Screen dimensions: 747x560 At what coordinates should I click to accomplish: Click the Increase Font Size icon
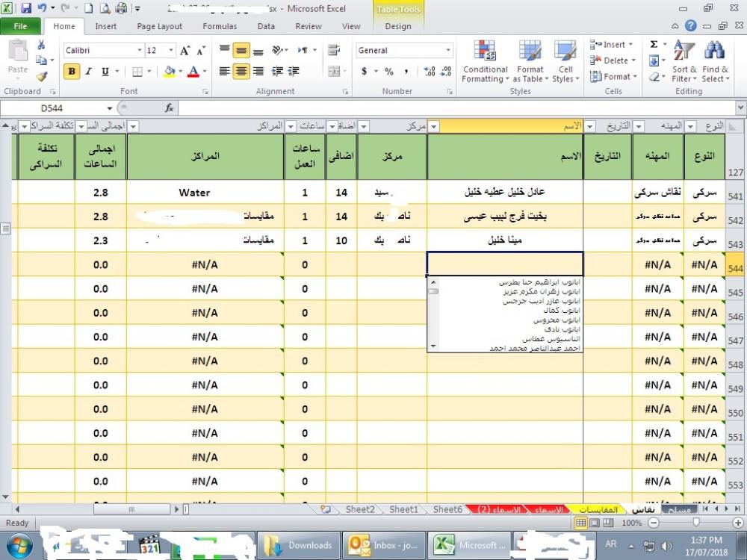pos(187,51)
